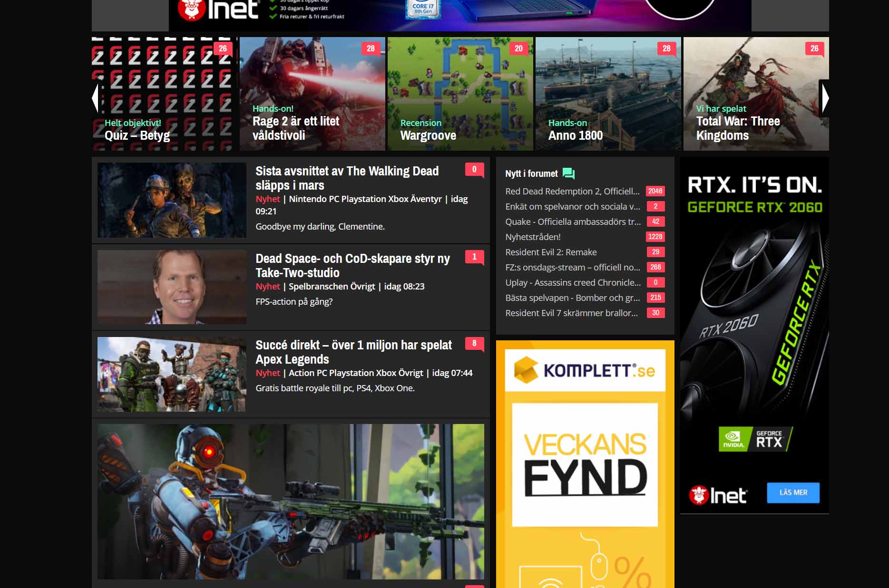Click the carousel next arrow
Screen dimensions: 889x588
(824, 98)
